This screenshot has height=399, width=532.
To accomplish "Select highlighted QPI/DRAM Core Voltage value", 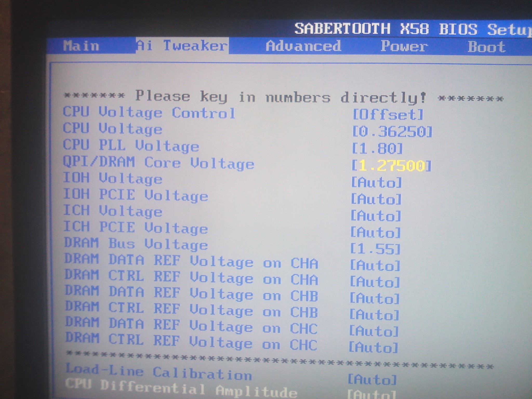I will (x=391, y=166).
